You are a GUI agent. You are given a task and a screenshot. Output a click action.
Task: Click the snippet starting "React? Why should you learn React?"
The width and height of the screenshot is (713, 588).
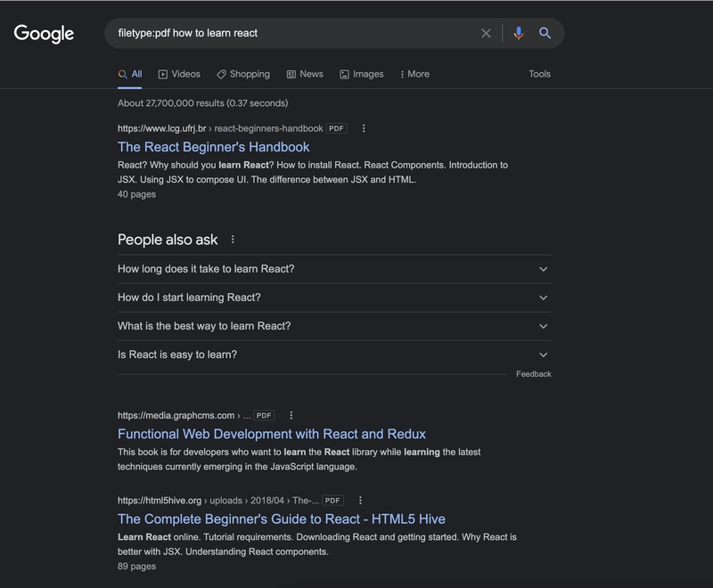click(313, 172)
